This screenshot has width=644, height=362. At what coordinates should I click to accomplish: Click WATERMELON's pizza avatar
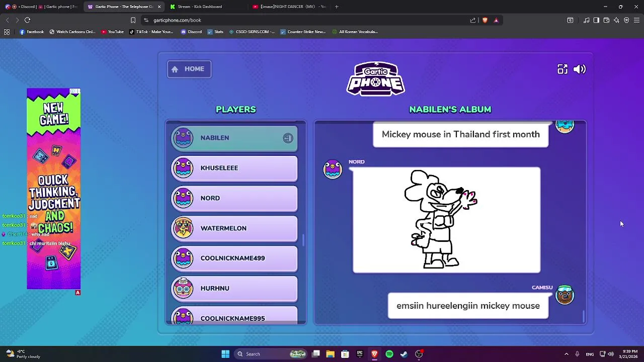pyautogui.click(x=183, y=228)
